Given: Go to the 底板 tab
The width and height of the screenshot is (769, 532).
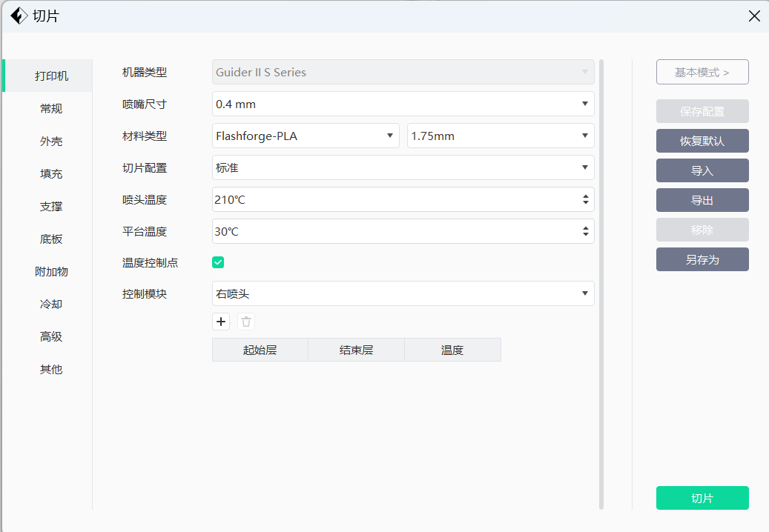Looking at the screenshot, I should tap(51, 239).
